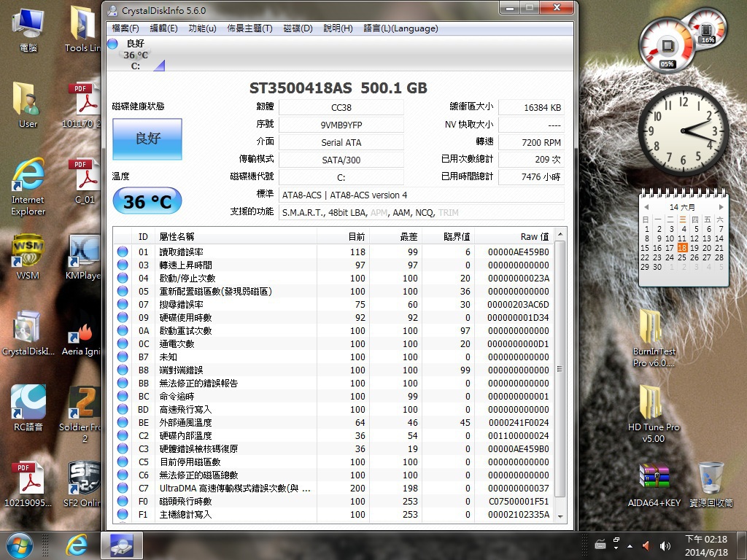Open the 資源回收筒 recycle bin
The height and width of the screenshot is (560, 747).
[711, 484]
